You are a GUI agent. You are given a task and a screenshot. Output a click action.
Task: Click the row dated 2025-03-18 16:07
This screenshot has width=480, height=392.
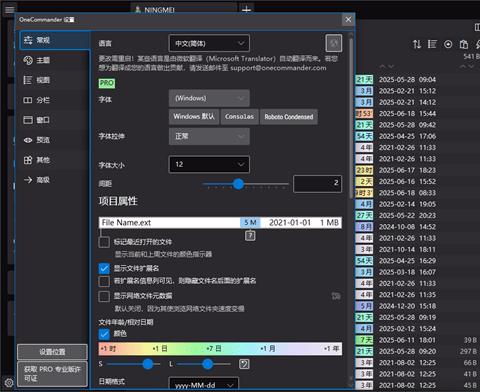click(x=417, y=272)
